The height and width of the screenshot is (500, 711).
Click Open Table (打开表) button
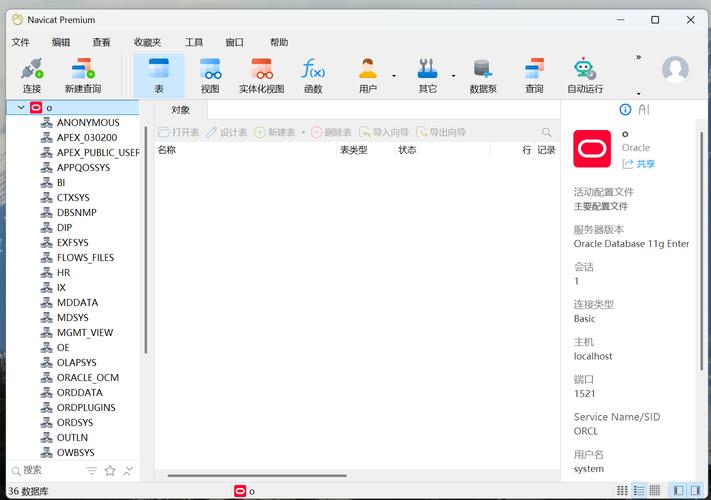click(179, 132)
